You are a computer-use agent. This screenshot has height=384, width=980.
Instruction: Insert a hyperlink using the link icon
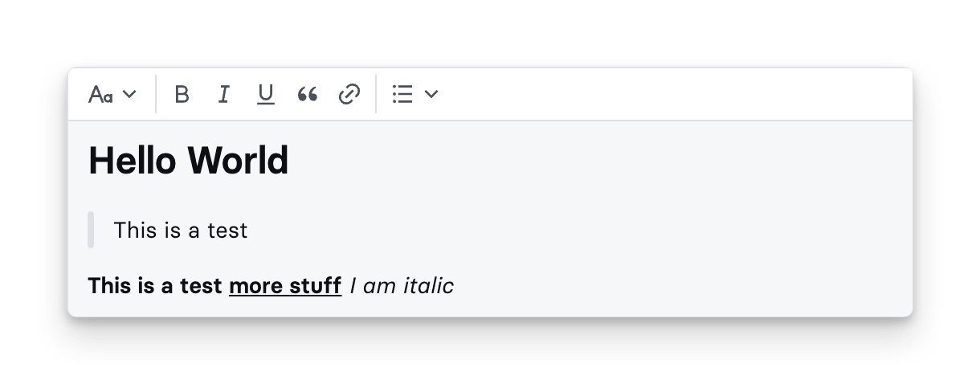pos(349,95)
